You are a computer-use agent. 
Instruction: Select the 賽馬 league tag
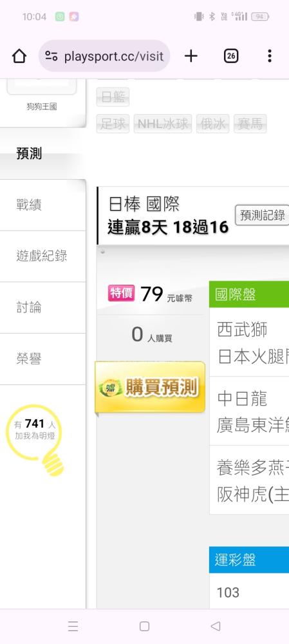pyautogui.click(x=250, y=124)
